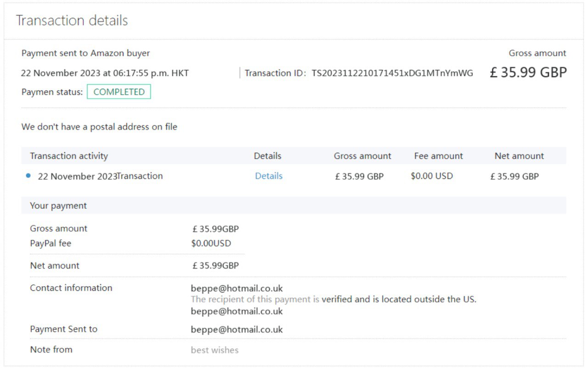Image resolution: width=588 pixels, height=368 pixels.
Task: Select the Transaction ID value text
Action: (392, 73)
